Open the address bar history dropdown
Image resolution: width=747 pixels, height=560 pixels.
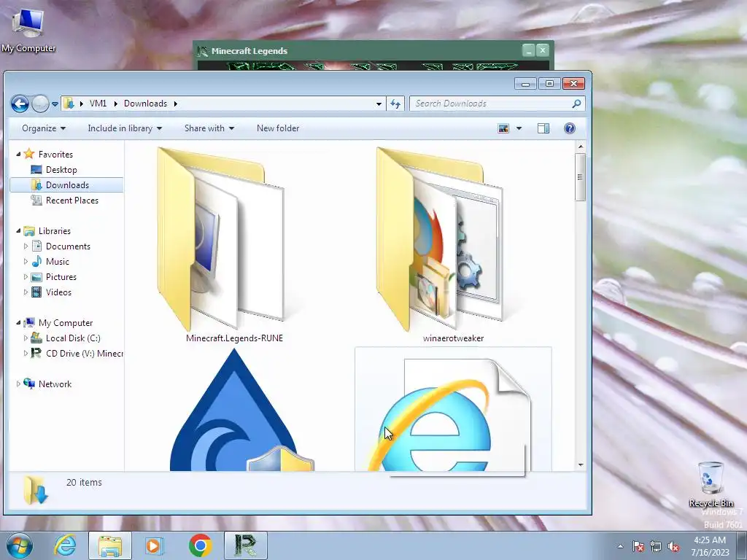point(379,104)
